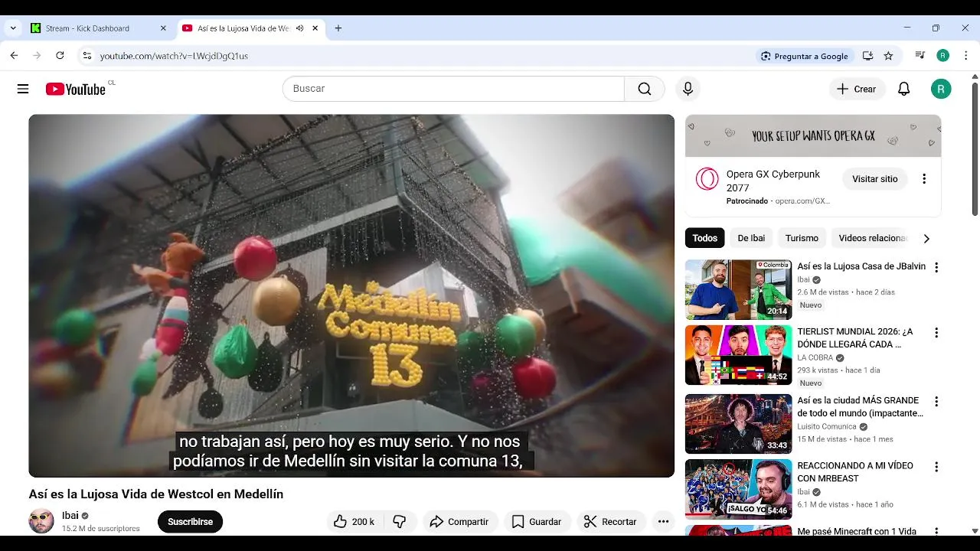
Task: Open the YouTube hamburger guide menu
Action: 23,89
